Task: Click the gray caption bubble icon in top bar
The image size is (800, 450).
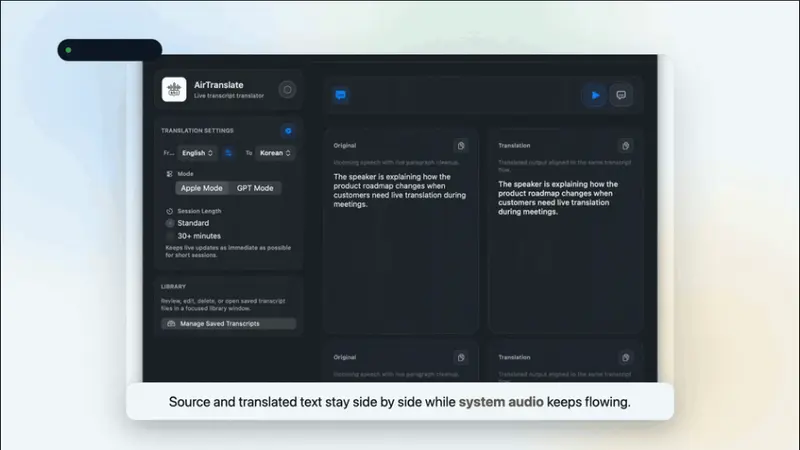Action: [621, 95]
